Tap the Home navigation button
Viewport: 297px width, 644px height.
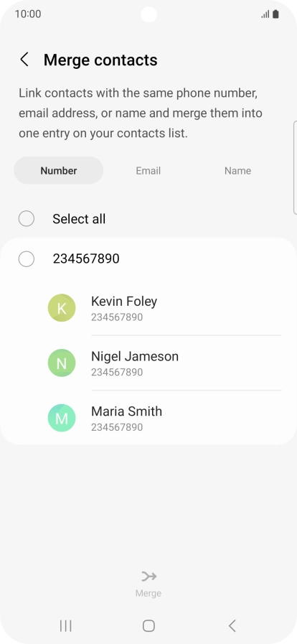click(148, 626)
